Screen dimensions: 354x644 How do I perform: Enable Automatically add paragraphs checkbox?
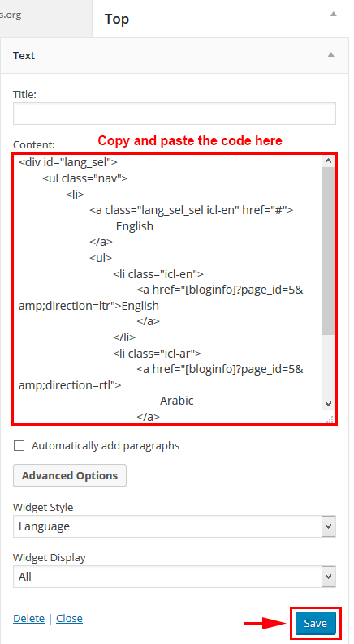(19, 445)
